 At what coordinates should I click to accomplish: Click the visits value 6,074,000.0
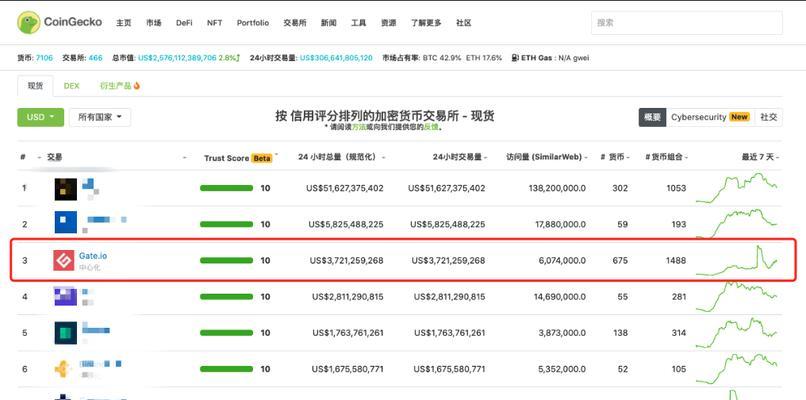pyautogui.click(x=562, y=261)
